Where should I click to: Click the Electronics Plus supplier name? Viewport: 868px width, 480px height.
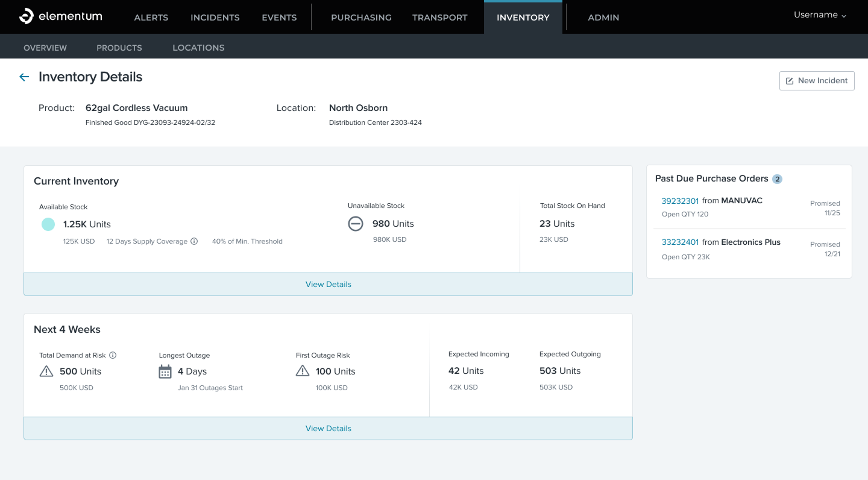point(751,242)
